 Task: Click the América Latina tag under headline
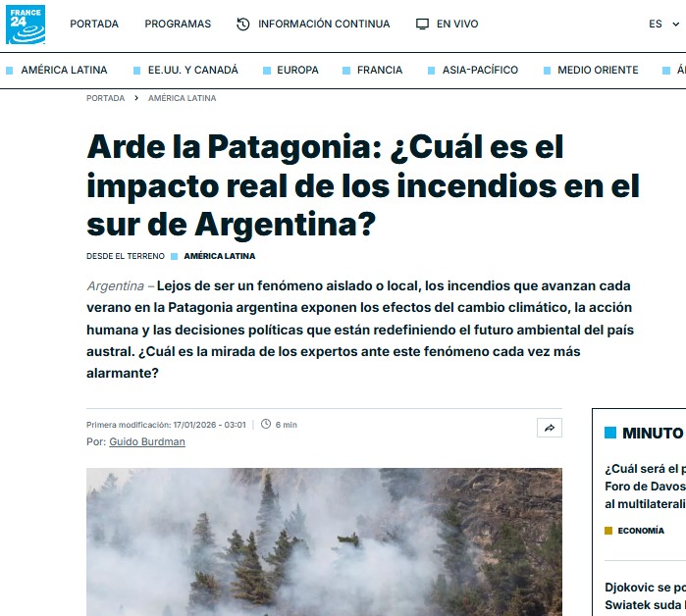pos(219,256)
